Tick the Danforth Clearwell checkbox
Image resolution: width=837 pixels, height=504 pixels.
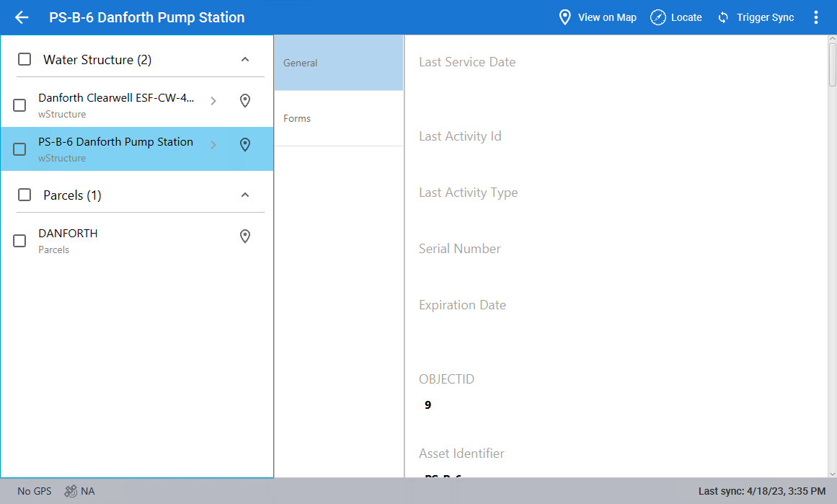click(20, 105)
